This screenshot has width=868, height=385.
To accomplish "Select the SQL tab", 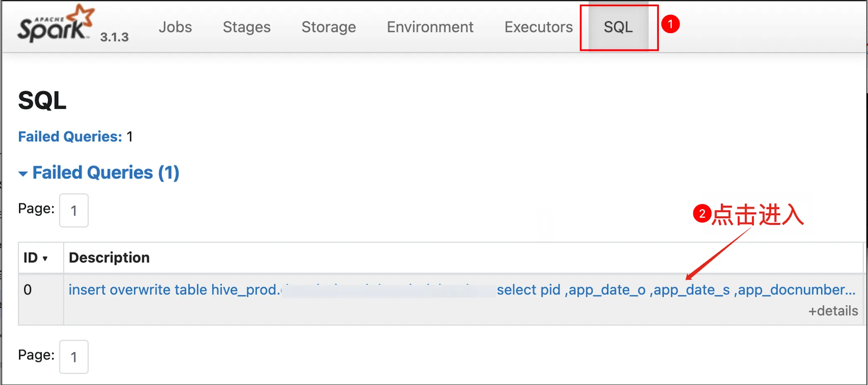I will [x=618, y=27].
